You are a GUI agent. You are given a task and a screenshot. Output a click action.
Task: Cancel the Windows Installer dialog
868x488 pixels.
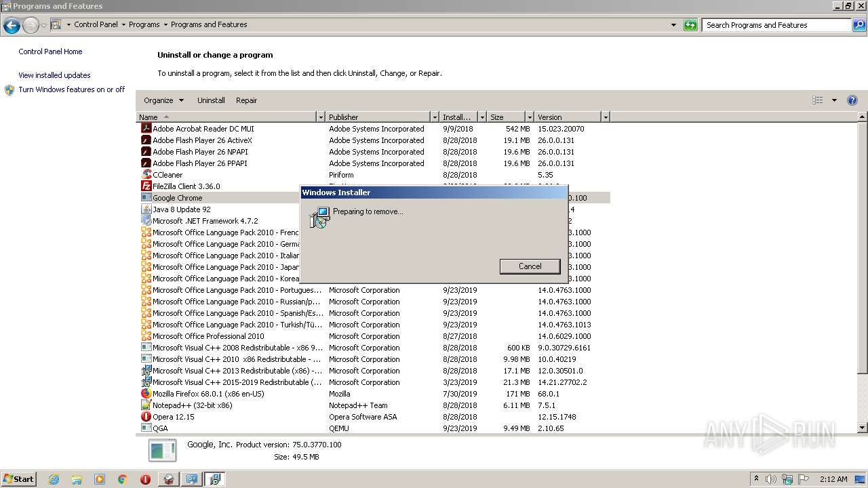(x=530, y=266)
